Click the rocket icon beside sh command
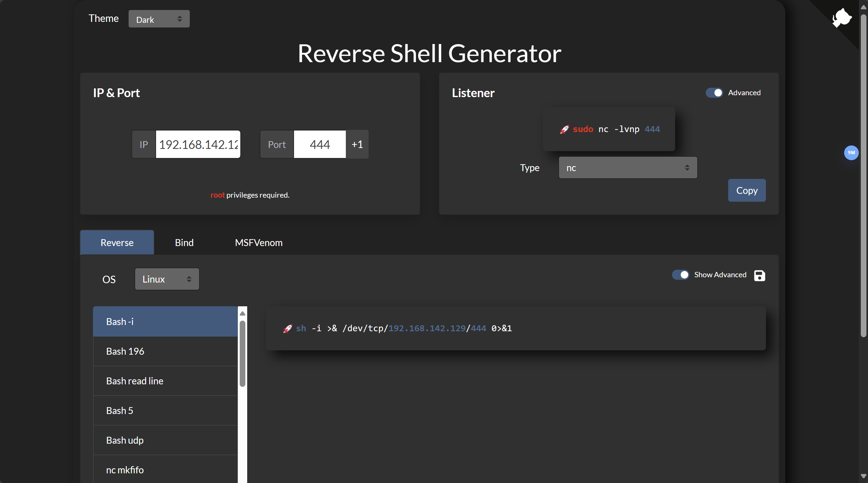The height and width of the screenshot is (483, 868). [x=287, y=329]
